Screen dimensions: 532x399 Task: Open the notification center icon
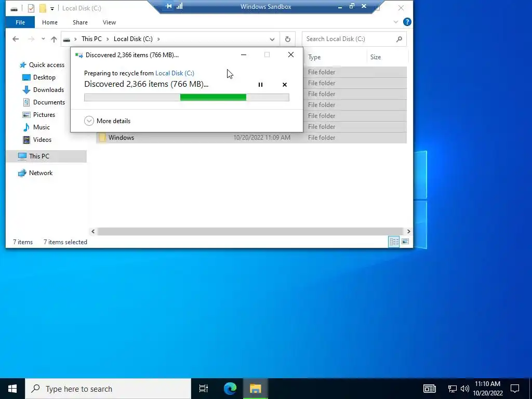tap(515, 389)
